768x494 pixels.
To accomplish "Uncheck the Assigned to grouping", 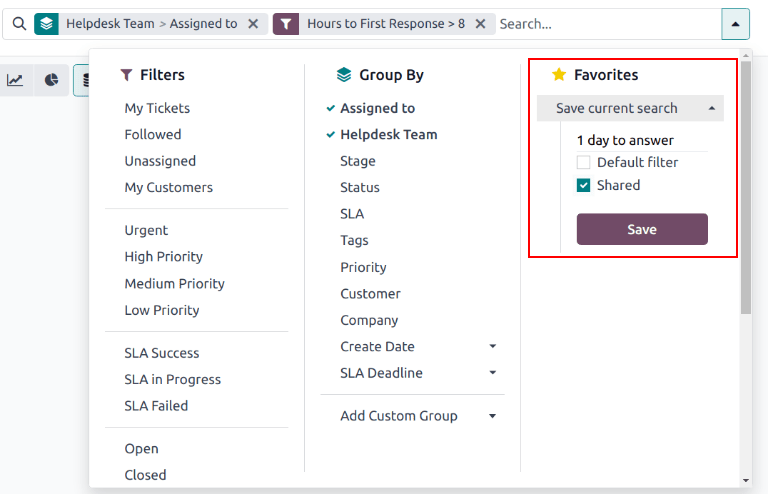I will pos(377,108).
